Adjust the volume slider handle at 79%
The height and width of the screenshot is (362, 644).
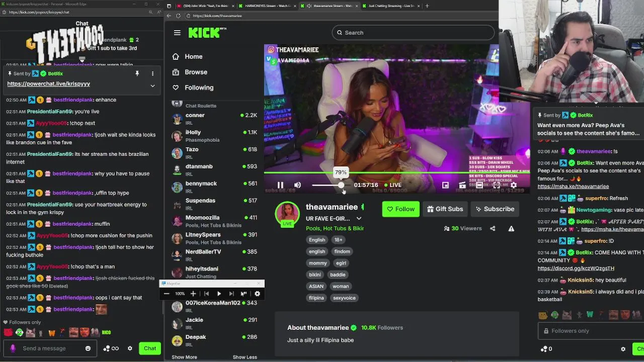pyautogui.click(x=341, y=185)
